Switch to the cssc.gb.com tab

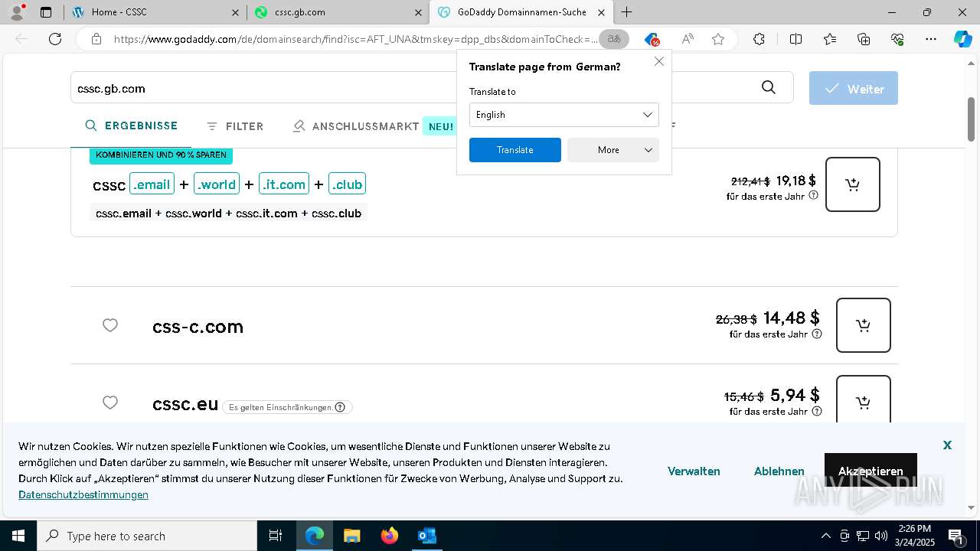(x=338, y=12)
